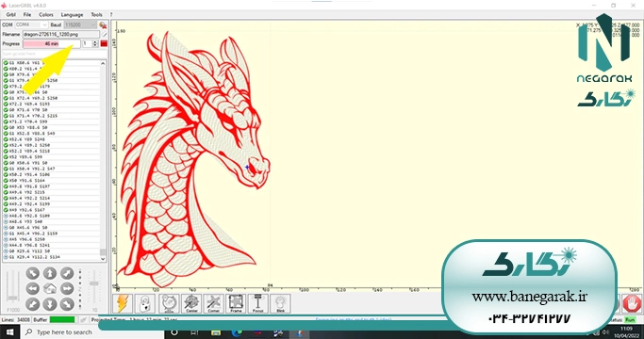Click the red abort program button
The height and width of the screenshot is (339, 644).
104,43
